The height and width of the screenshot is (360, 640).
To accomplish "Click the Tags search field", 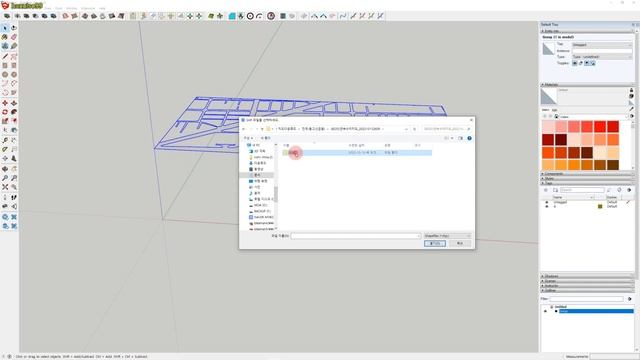I will point(582,190).
